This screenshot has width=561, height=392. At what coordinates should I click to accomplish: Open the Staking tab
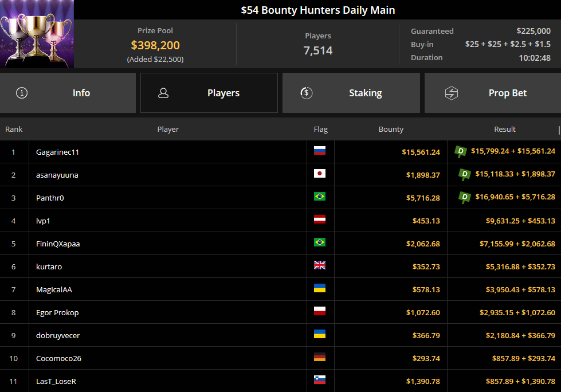pyautogui.click(x=351, y=93)
